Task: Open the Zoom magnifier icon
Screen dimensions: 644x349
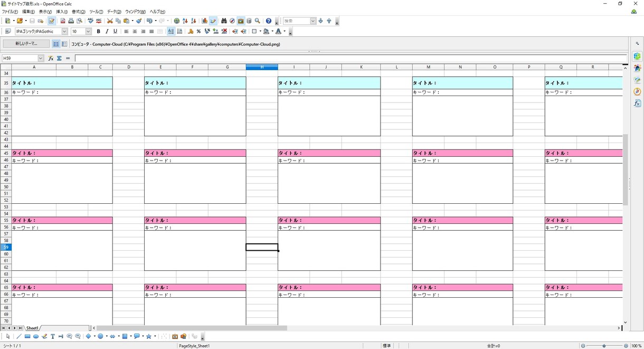Action: 258,21
